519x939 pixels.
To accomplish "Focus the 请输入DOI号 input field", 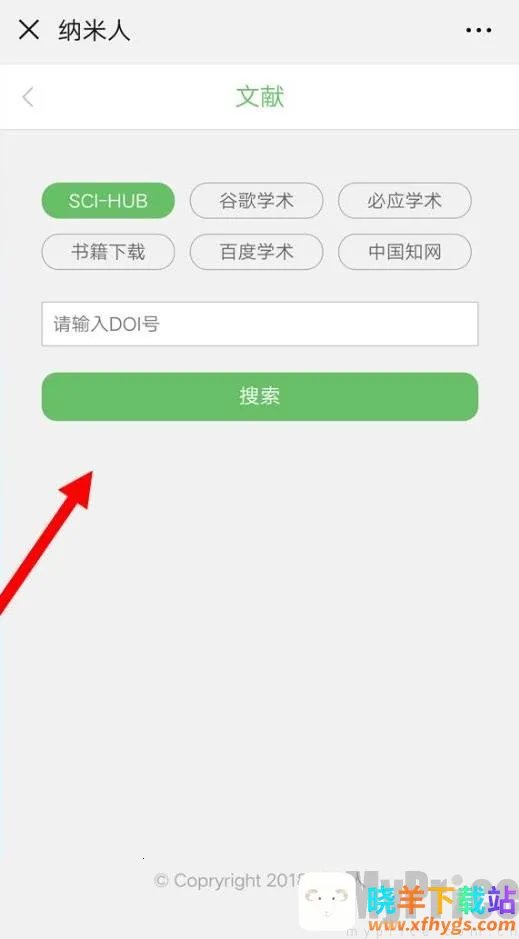I will click(x=260, y=324).
